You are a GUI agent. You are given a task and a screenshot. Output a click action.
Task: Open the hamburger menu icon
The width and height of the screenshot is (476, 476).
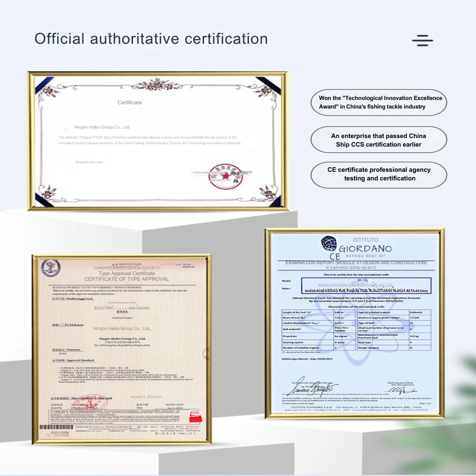click(x=422, y=40)
